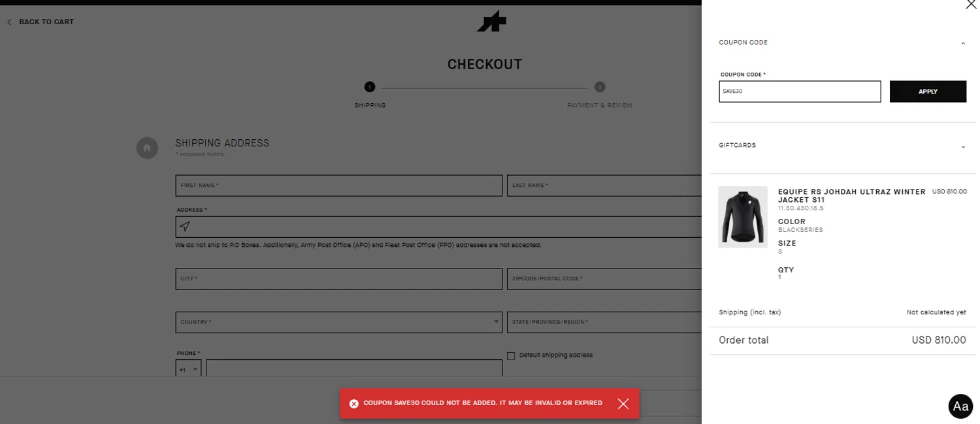The width and height of the screenshot is (980, 424).
Task: Focus the Zipcode/Postal Code field
Action: pyautogui.click(x=604, y=279)
